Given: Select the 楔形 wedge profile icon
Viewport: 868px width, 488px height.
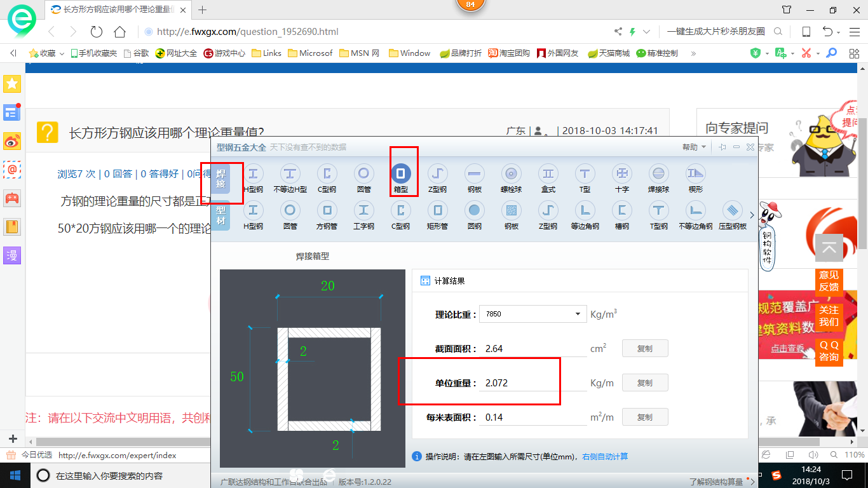Looking at the screenshot, I should point(695,173).
